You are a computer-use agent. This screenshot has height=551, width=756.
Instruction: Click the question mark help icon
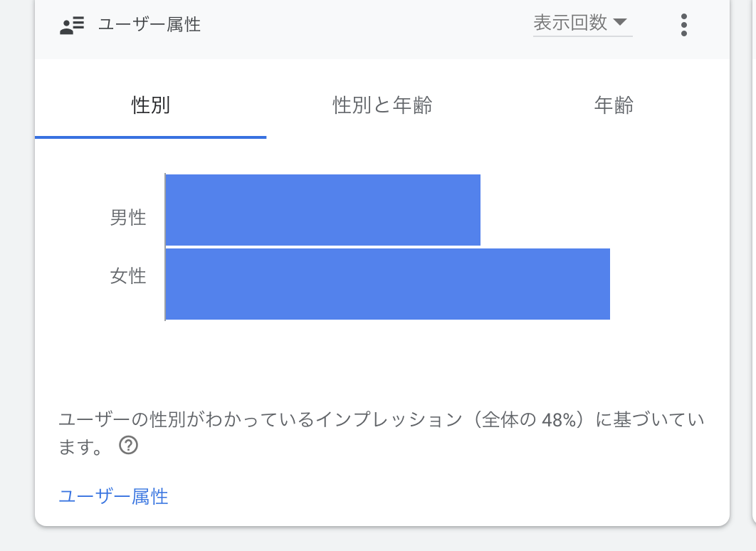[128, 446]
